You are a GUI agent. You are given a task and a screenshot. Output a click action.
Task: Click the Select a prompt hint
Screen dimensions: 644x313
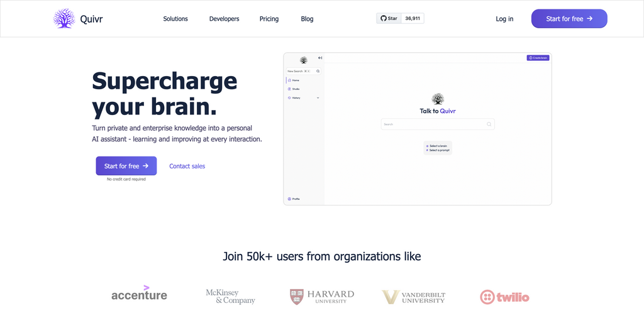[438, 150]
